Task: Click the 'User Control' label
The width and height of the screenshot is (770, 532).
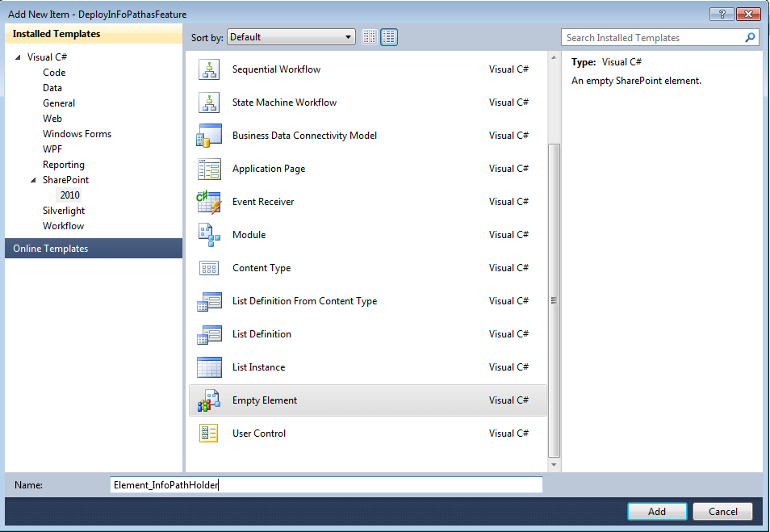Action: 259,434
